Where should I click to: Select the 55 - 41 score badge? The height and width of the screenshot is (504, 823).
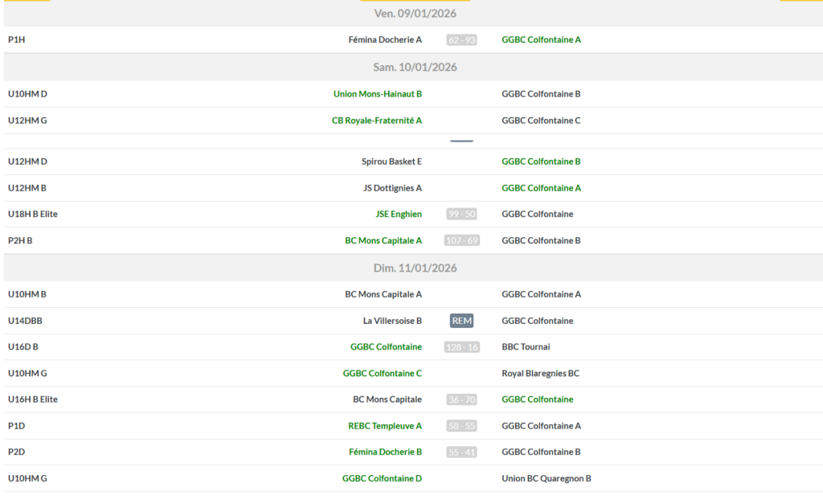pos(461,452)
